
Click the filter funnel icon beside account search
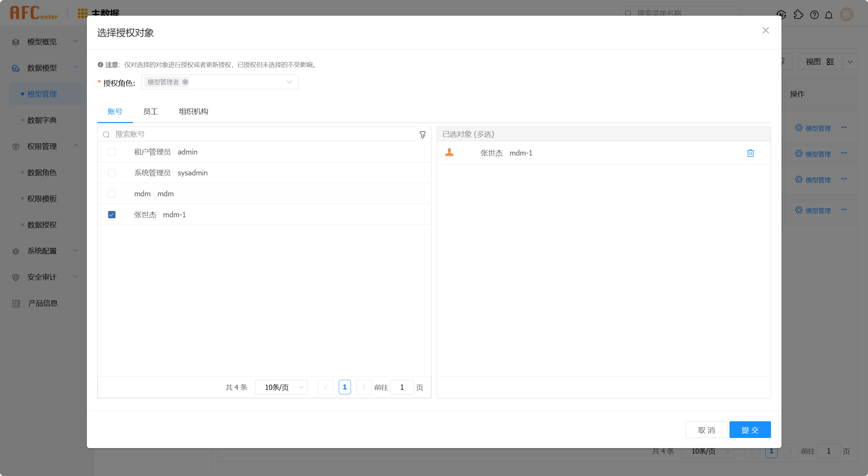pos(422,135)
